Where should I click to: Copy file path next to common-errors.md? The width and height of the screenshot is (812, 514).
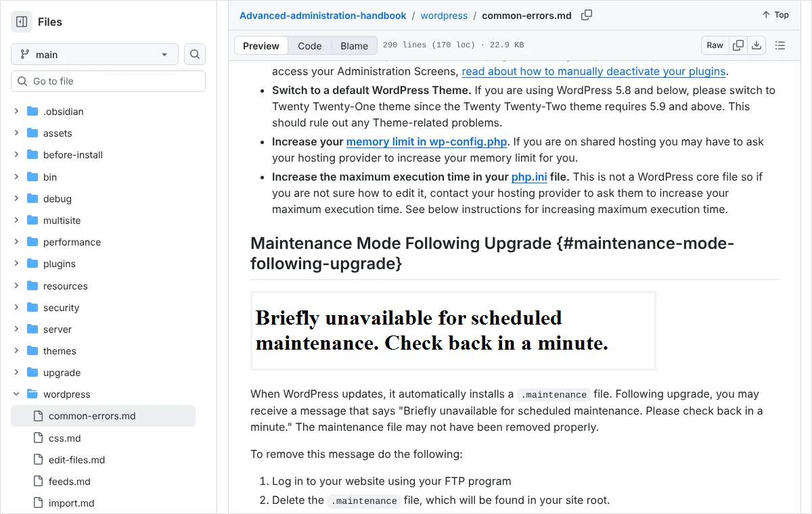click(x=587, y=15)
